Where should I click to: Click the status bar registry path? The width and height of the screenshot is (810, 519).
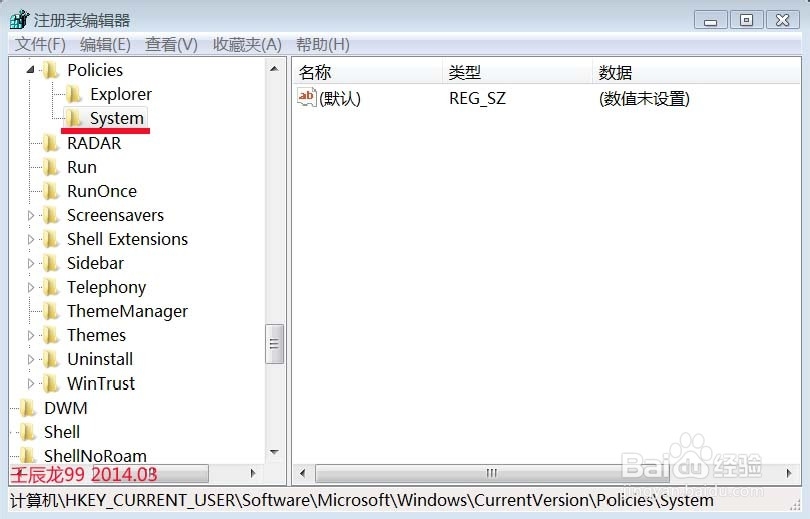(x=362, y=500)
